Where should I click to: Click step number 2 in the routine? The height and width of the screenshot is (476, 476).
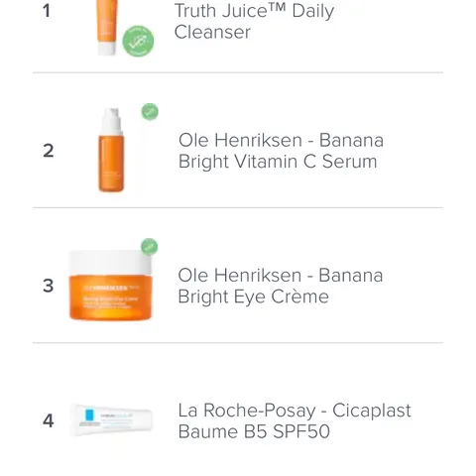(49, 151)
